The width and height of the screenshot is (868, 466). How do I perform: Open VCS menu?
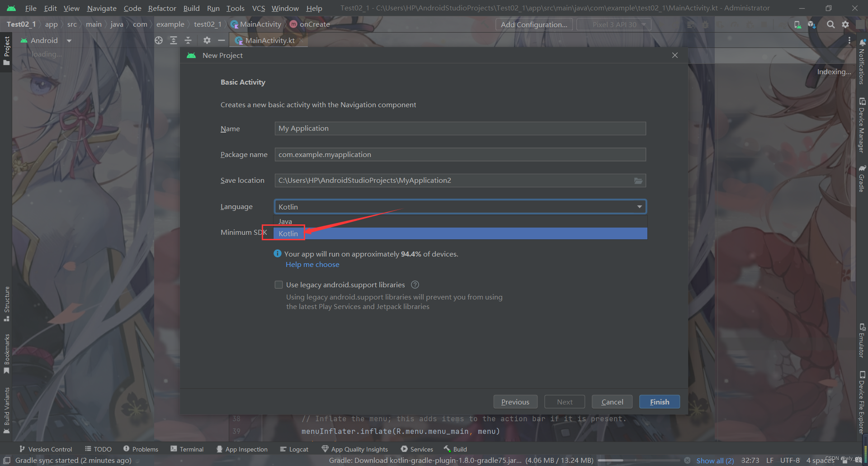click(x=259, y=8)
